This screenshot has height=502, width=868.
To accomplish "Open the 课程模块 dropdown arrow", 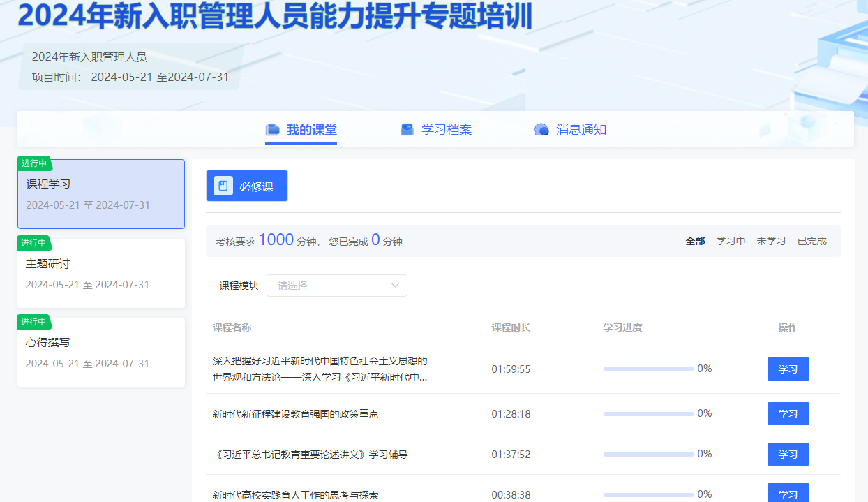I will (395, 286).
